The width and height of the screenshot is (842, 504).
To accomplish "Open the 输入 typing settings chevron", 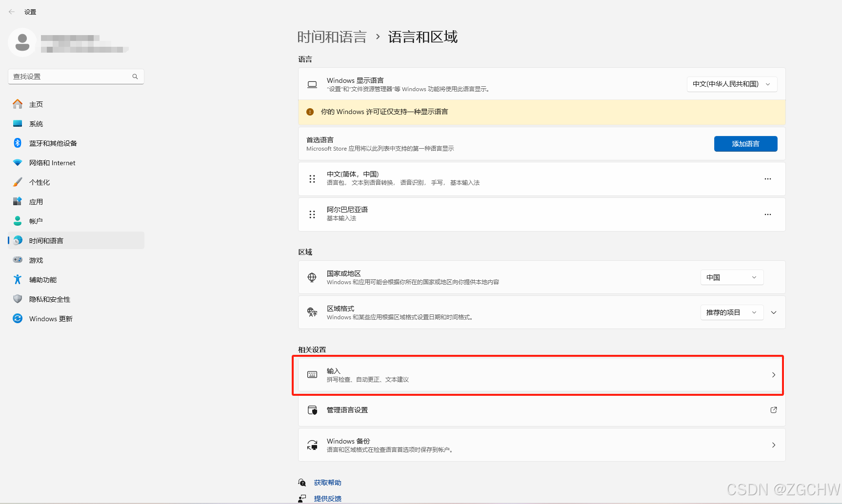I will [x=774, y=375].
